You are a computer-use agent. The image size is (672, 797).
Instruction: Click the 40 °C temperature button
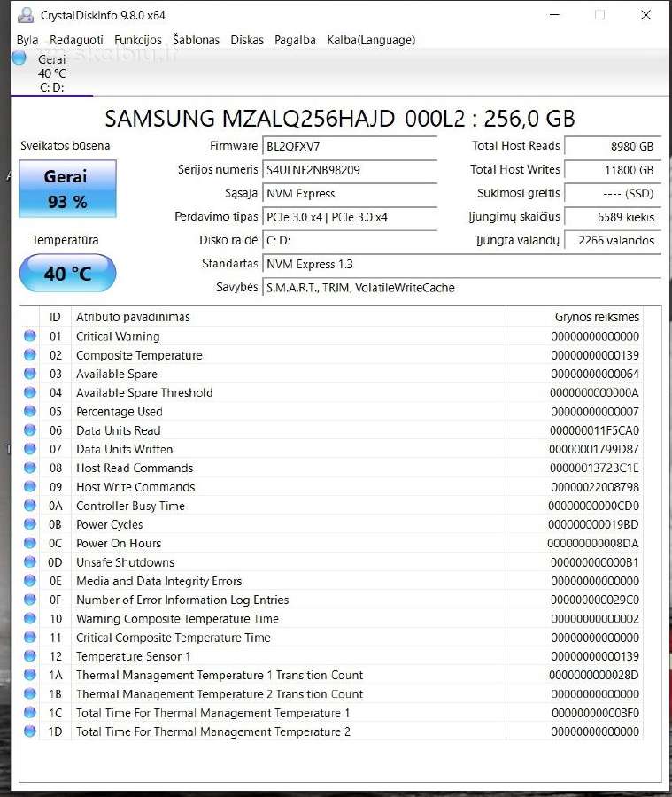tap(67, 274)
